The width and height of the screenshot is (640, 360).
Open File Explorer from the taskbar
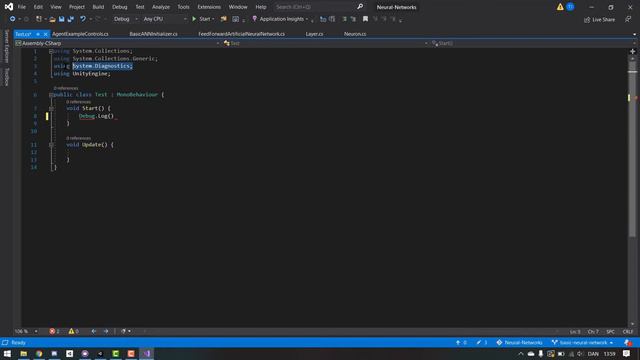click(23, 354)
